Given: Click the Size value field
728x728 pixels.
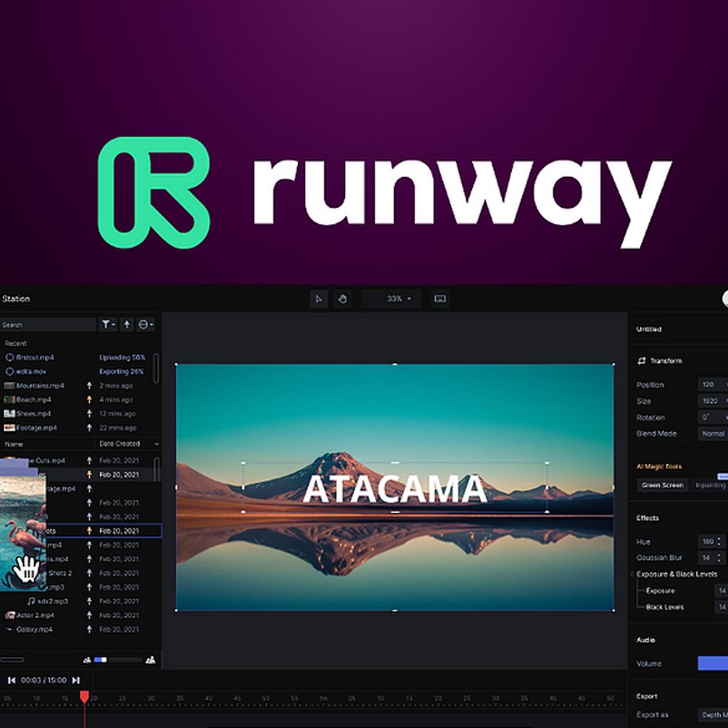Looking at the screenshot, I should pyautogui.click(x=712, y=401).
